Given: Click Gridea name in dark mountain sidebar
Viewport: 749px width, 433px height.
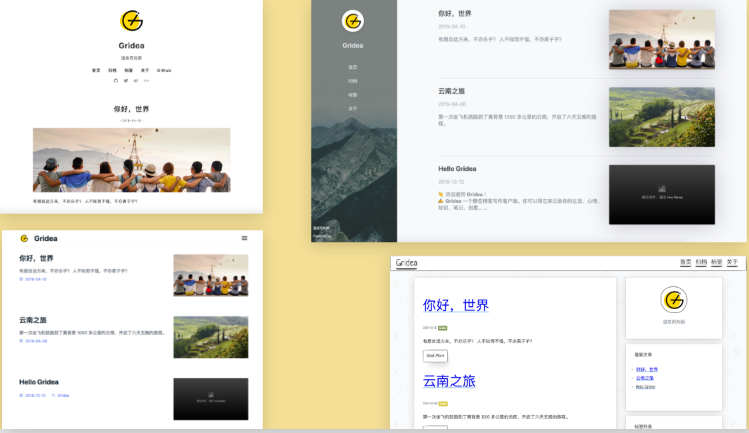Looking at the screenshot, I should [x=353, y=46].
